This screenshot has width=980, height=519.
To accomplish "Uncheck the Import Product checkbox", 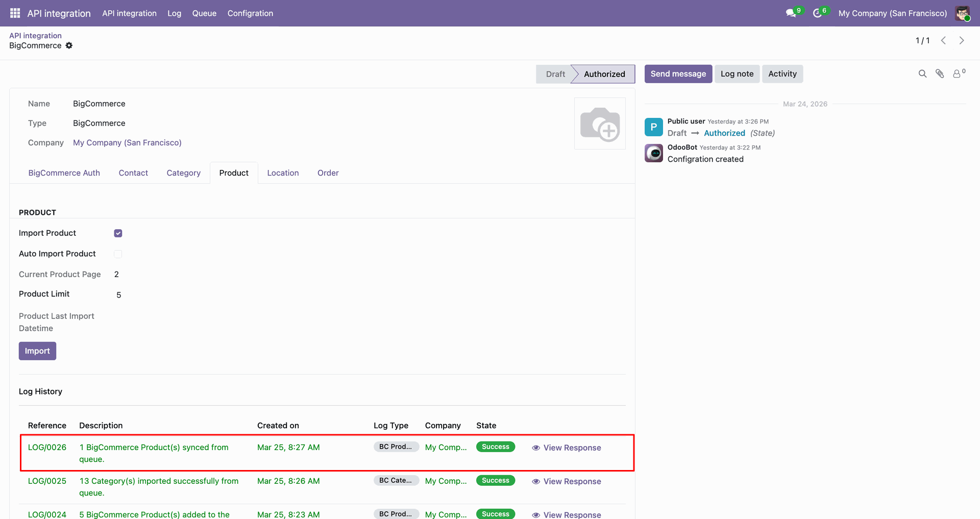I will pyautogui.click(x=118, y=233).
